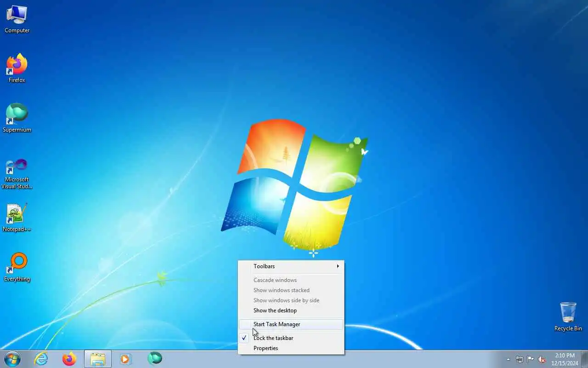The height and width of the screenshot is (368, 588).
Task: Select the Everything search desktop shortcut
Action: (x=17, y=267)
